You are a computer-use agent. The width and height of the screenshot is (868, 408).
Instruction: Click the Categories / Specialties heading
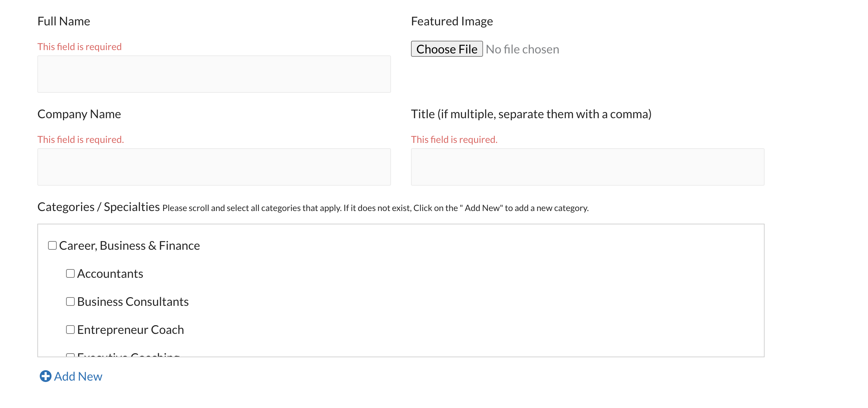(98, 207)
